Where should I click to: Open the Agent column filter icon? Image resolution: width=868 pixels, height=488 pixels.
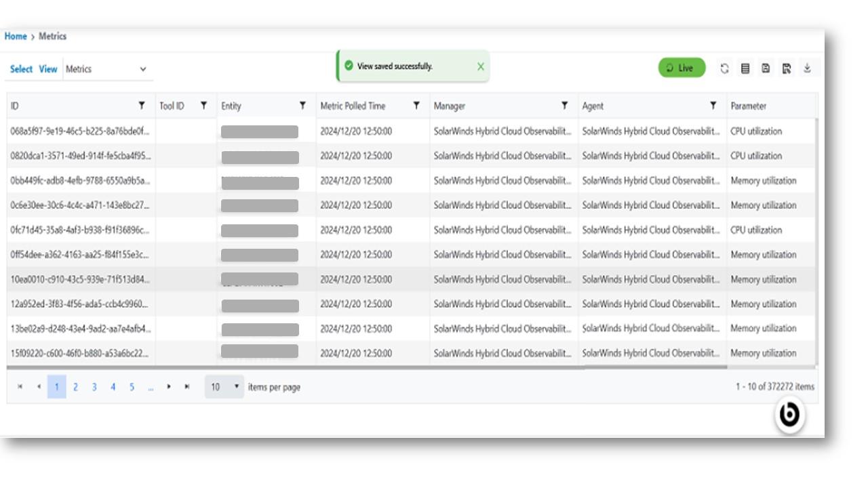pos(713,106)
